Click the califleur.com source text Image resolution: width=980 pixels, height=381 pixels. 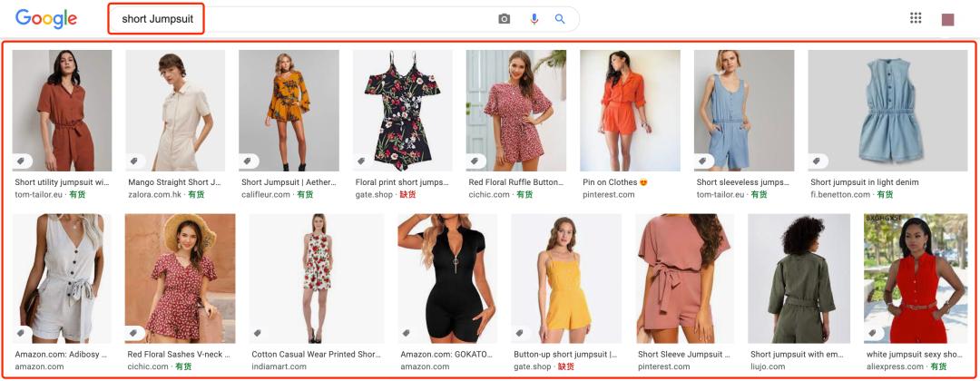click(x=266, y=194)
